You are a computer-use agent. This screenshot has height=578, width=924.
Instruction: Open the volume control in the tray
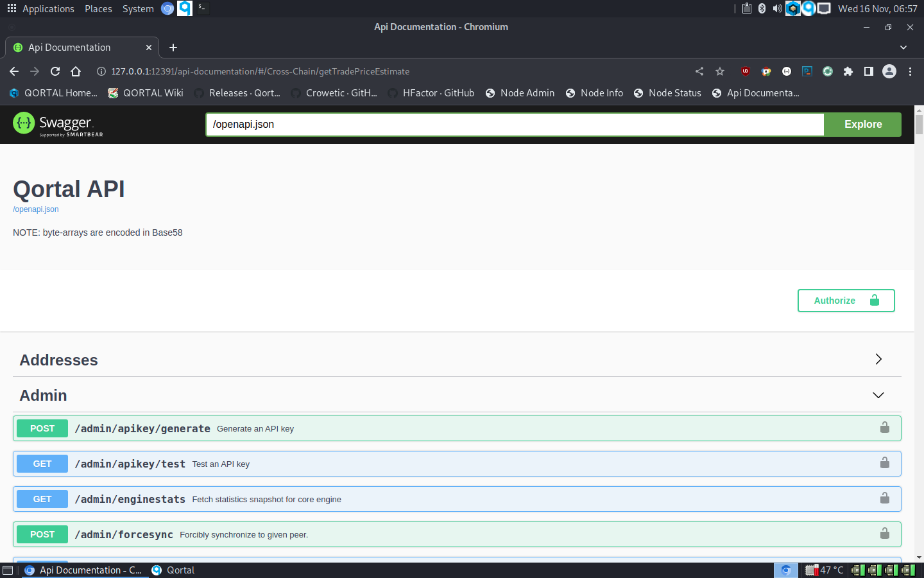pyautogui.click(x=777, y=8)
